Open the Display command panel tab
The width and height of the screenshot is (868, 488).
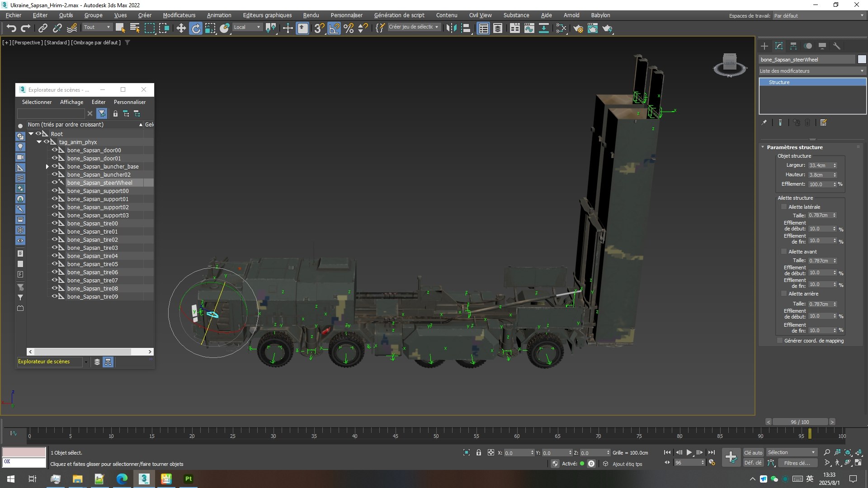click(x=822, y=46)
